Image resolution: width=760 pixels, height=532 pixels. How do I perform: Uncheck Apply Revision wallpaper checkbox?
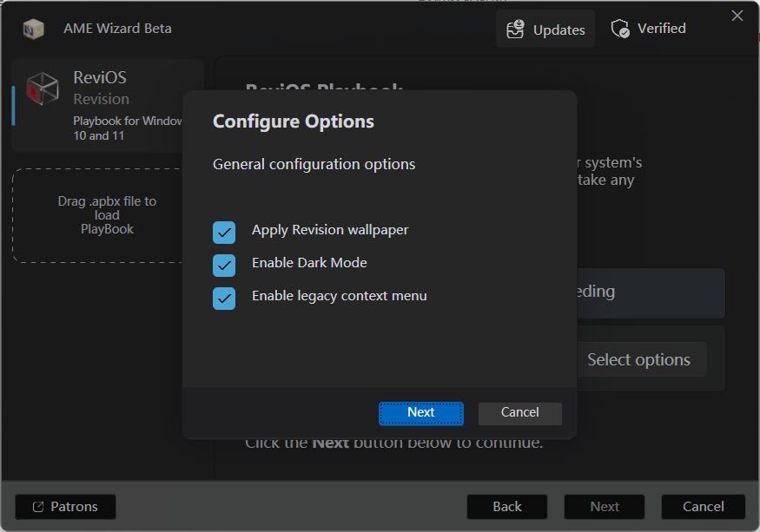point(224,233)
